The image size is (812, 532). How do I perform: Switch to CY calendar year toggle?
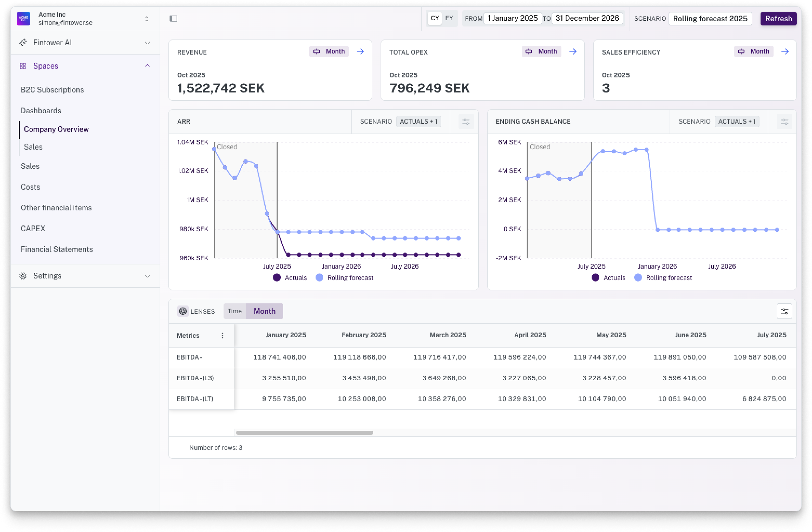[x=435, y=18]
